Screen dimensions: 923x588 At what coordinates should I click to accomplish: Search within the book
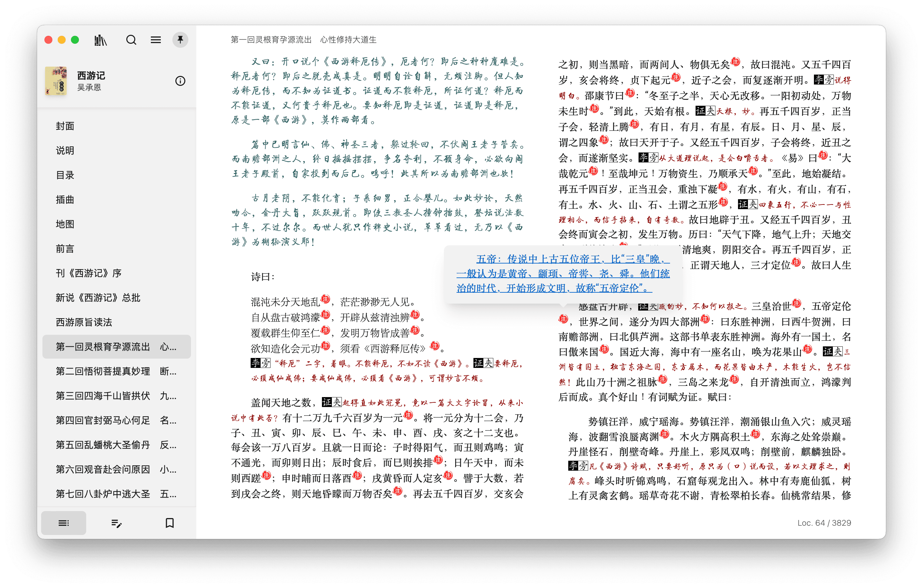coord(131,39)
